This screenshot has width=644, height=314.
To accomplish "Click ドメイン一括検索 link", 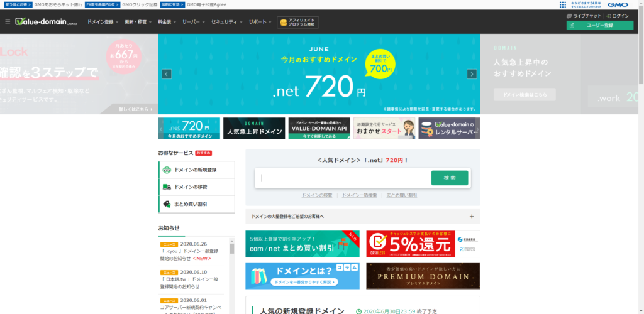I will click(359, 195).
